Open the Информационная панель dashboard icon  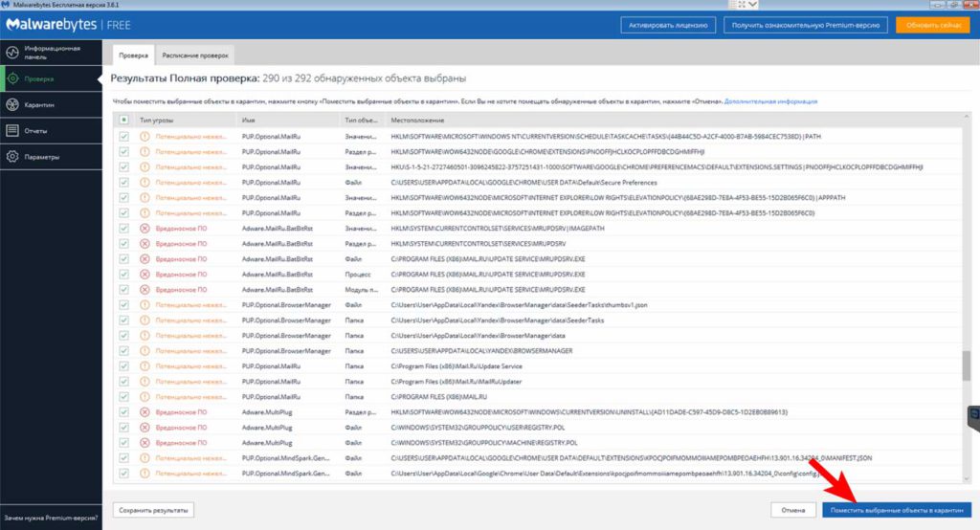coord(12,53)
